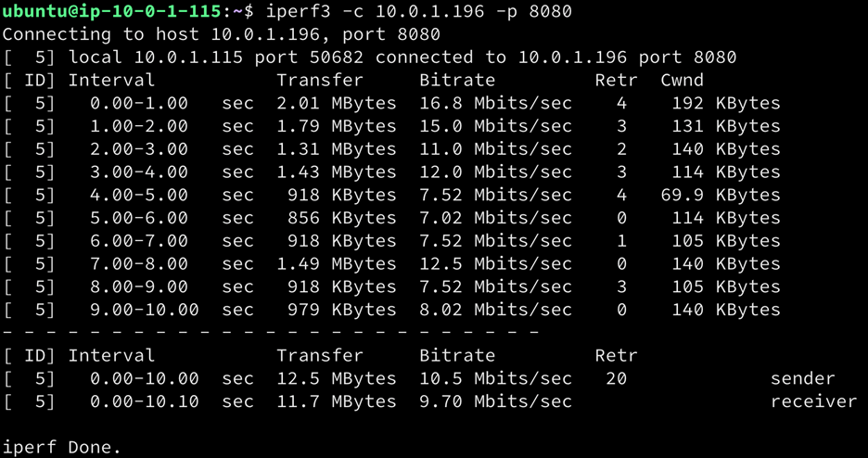Click the 2.01 MBytes transfer value

(x=336, y=103)
